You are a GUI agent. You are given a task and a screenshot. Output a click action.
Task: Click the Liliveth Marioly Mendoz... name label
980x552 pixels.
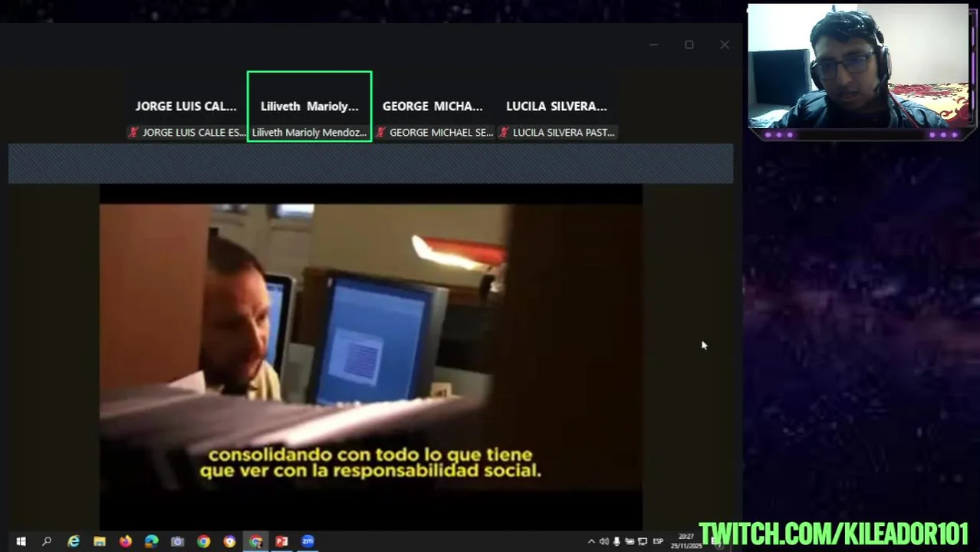309,133
